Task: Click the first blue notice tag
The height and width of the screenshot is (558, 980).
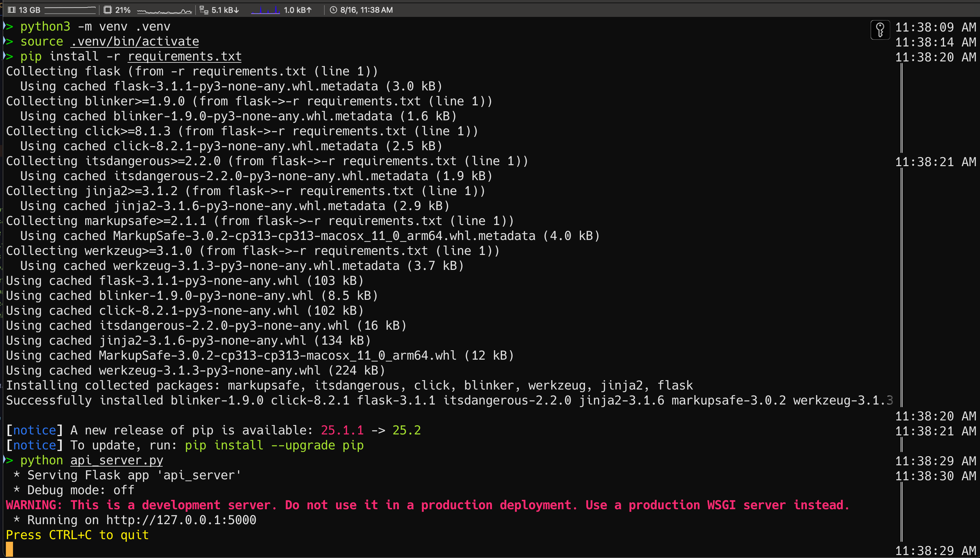Action: tap(34, 431)
